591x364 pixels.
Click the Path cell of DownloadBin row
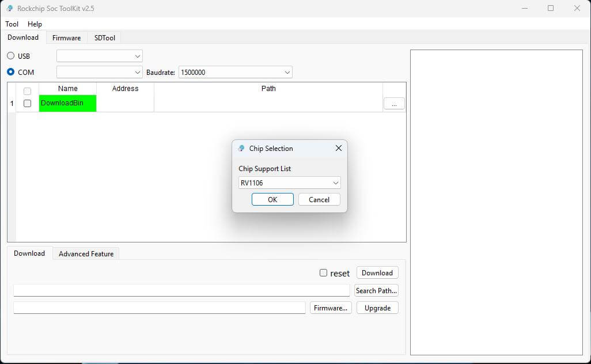point(268,103)
